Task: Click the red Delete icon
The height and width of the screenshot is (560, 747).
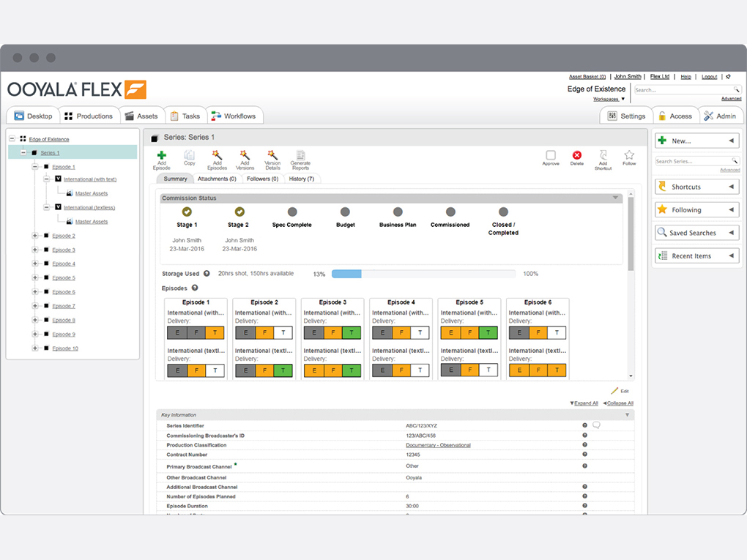Action: click(x=577, y=155)
